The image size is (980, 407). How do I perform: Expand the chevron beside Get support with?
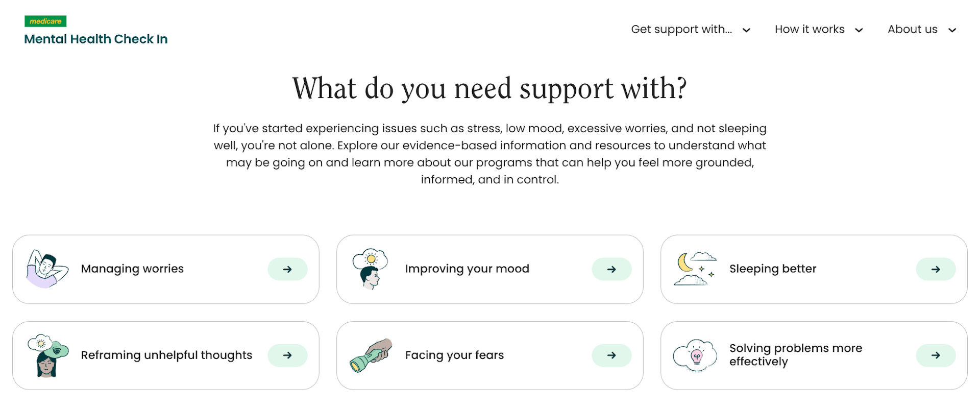point(746,30)
